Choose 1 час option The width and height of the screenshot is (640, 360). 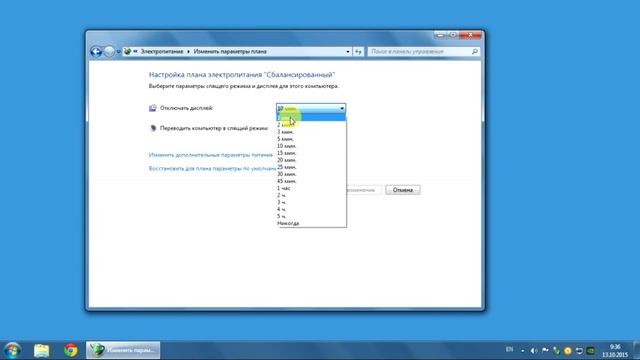[x=311, y=188]
